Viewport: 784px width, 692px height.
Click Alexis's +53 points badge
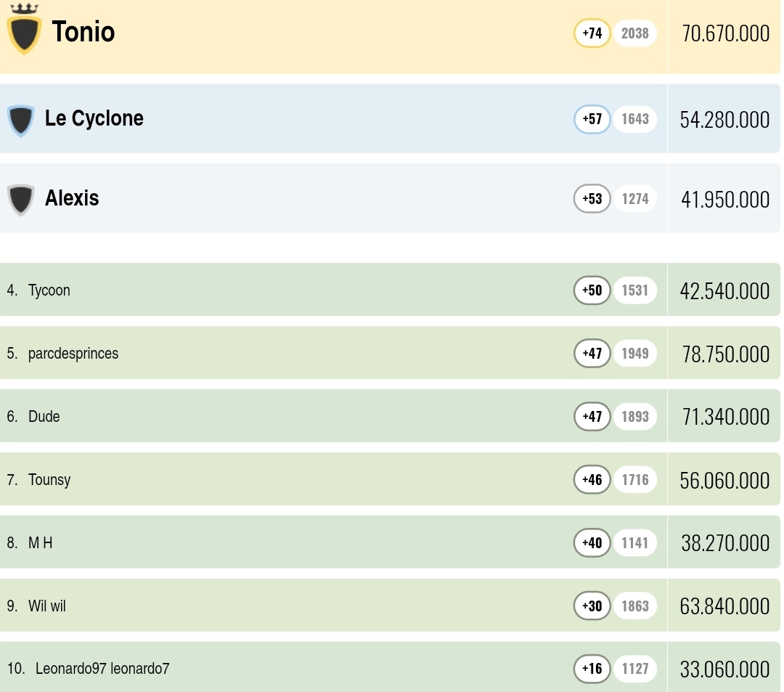(x=592, y=199)
